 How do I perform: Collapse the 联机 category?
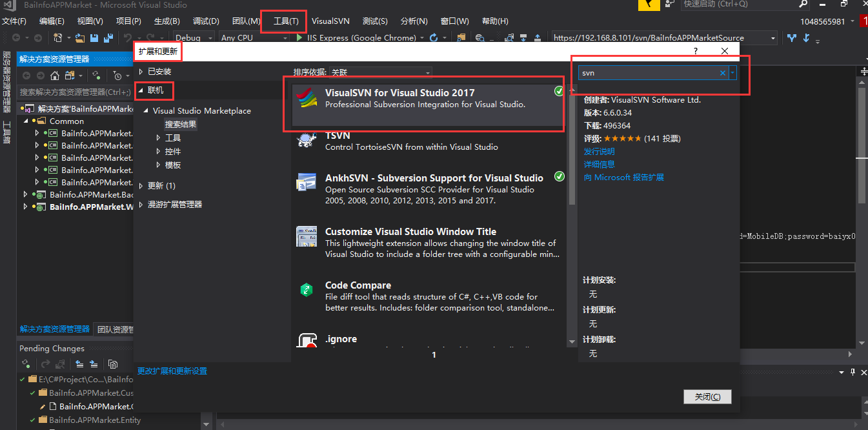pos(141,90)
